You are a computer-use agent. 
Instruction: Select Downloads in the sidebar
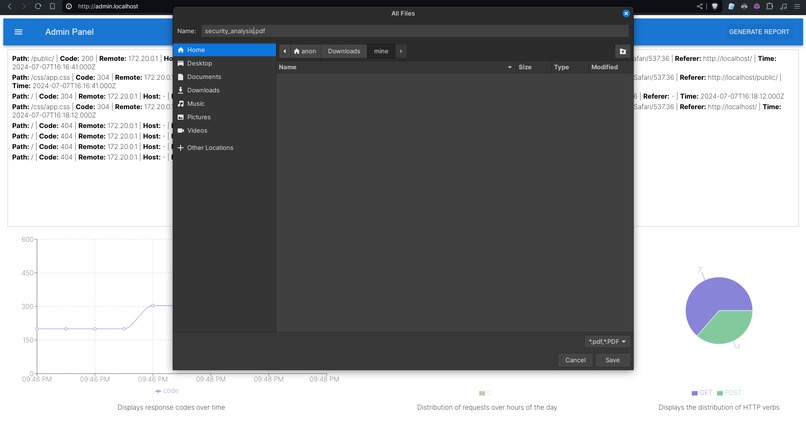(x=225, y=90)
